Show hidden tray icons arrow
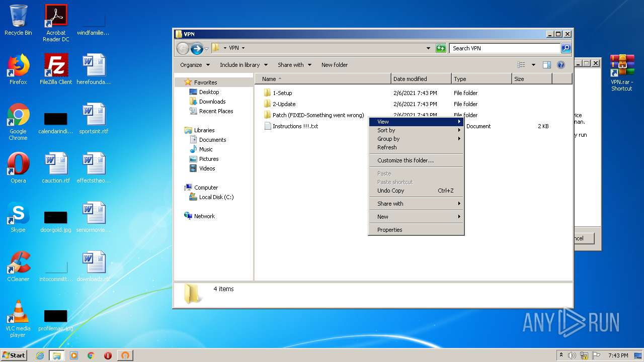The height and width of the screenshot is (362, 644). tap(561, 355)
